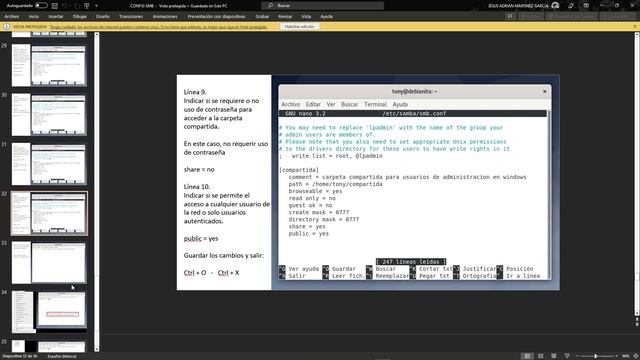Click 'Línea 9.' heading on slide
640x360 pixels.
tap(195, 92)
